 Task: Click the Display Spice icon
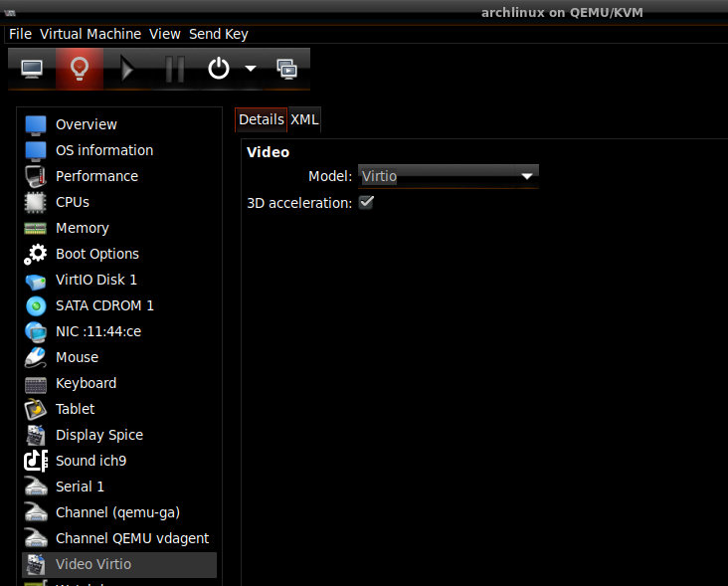(x=36, y=435)
